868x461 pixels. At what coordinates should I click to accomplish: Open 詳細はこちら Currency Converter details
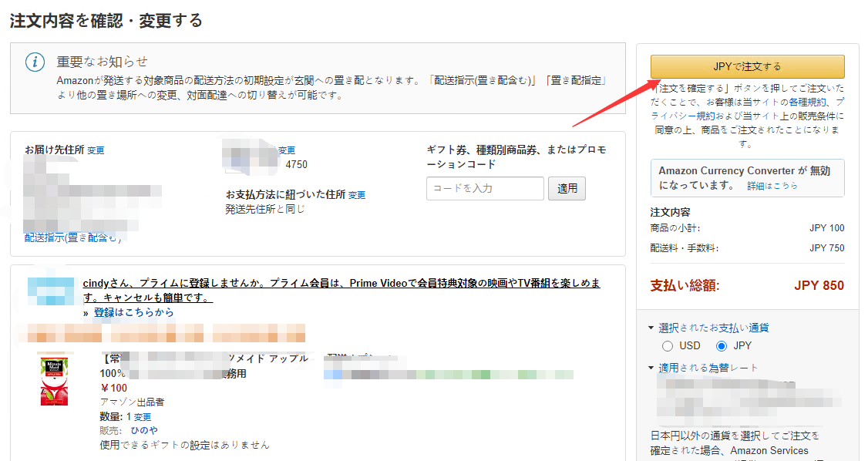coord(772,186)
